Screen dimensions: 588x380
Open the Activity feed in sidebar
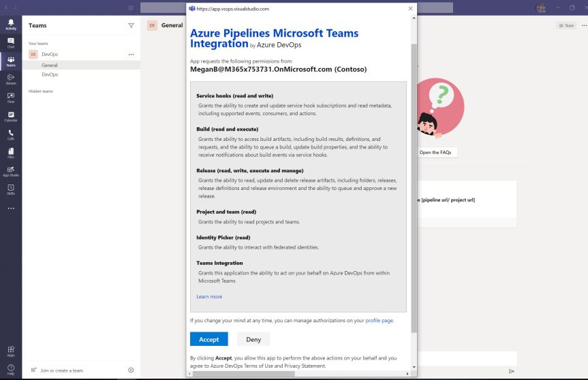[x=10, y=25]
